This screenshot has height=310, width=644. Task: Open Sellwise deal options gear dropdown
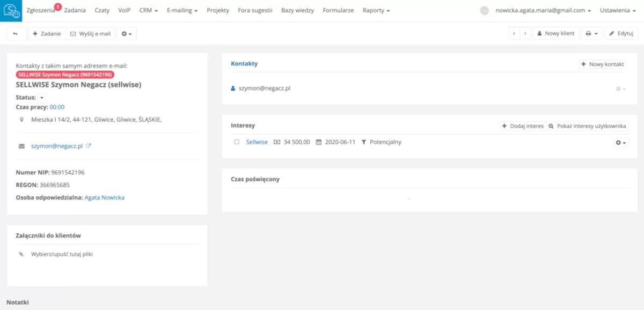pyautogui.click(x=621, y=143)
